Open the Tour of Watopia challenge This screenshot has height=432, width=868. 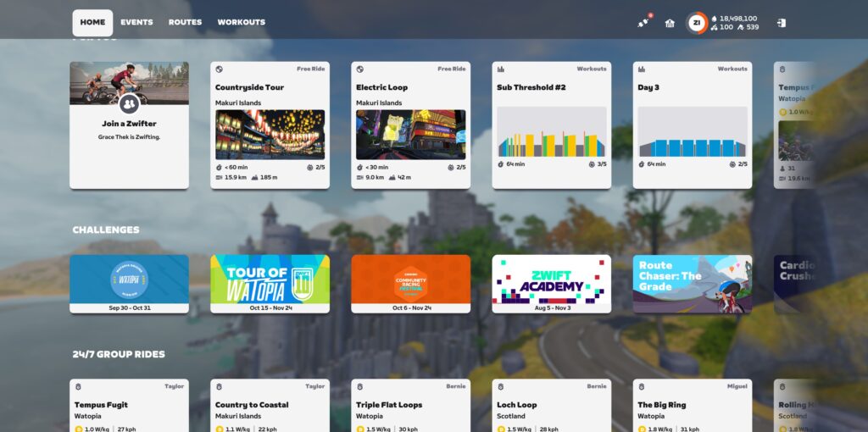pyautogui.click(x=270, y=285)
